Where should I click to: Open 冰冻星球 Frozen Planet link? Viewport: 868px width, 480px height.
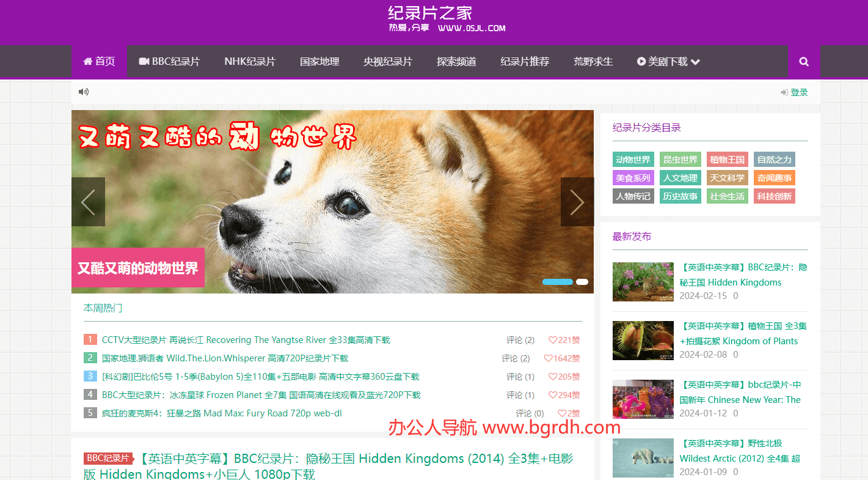pyautogui.click(x=261, y=395)
